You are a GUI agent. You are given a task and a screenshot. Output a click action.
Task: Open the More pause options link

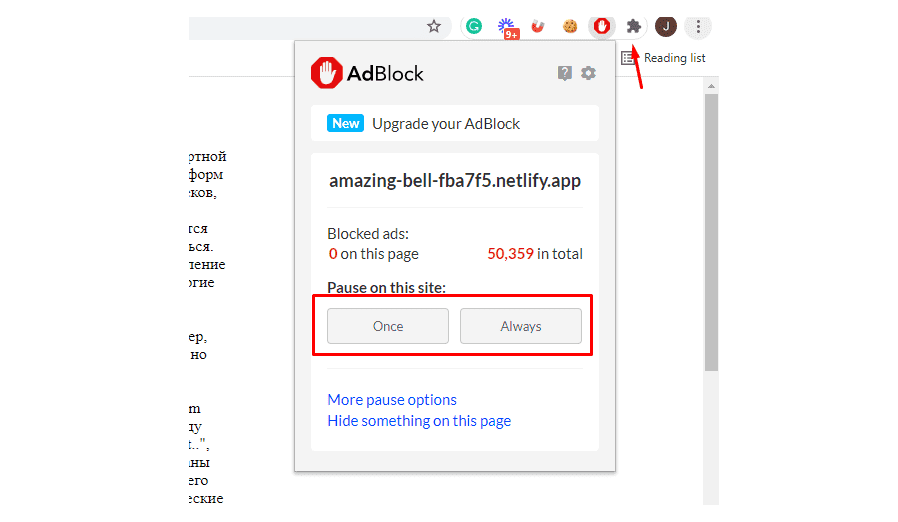[x=392, y=399]
